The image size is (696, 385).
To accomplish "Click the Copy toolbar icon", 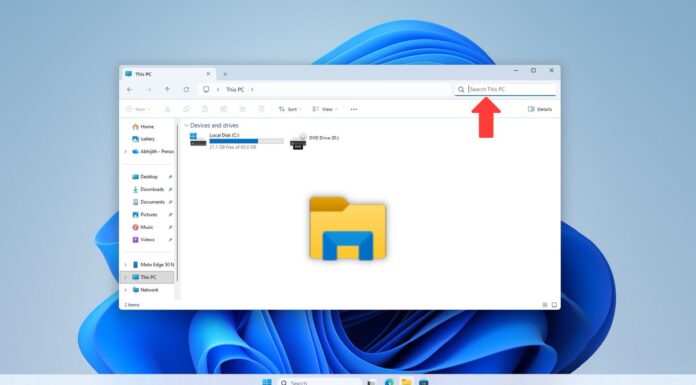I will tap(186, 109).
